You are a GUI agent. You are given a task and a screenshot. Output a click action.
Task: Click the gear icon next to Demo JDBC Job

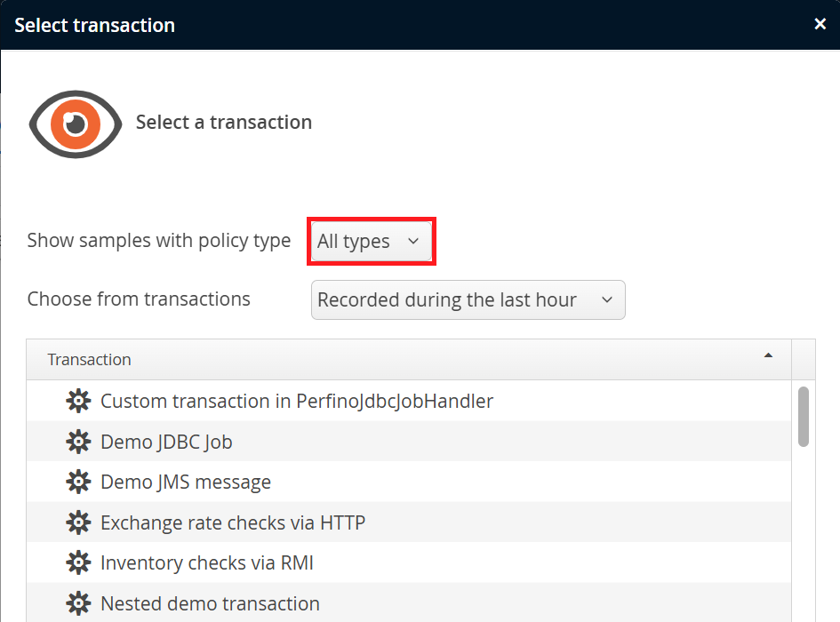point(78,442)
